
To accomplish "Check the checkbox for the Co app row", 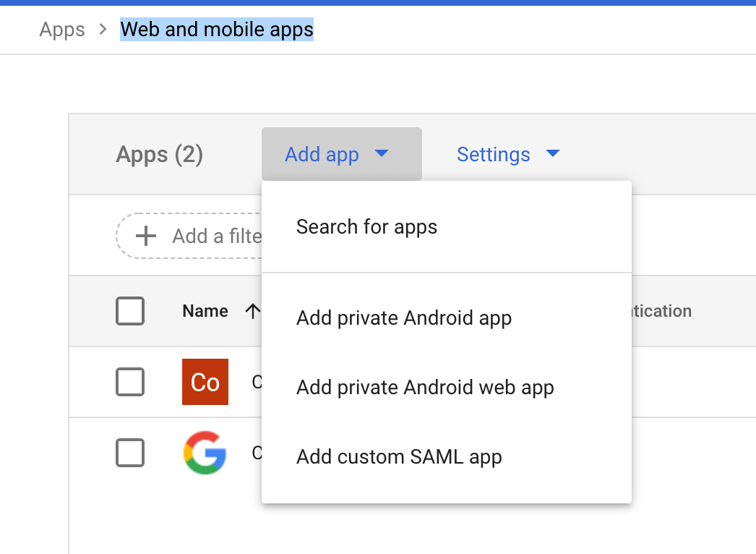I will pyautogui.click(x=130, y=382).
